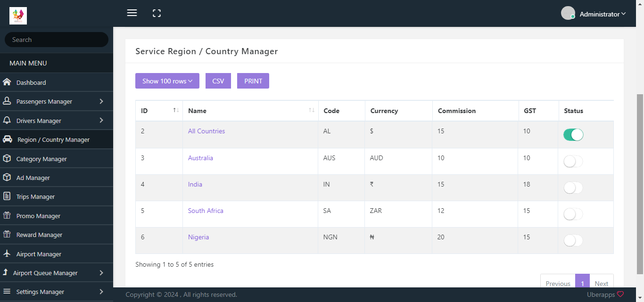Enable the Australia status toggle

573,162
